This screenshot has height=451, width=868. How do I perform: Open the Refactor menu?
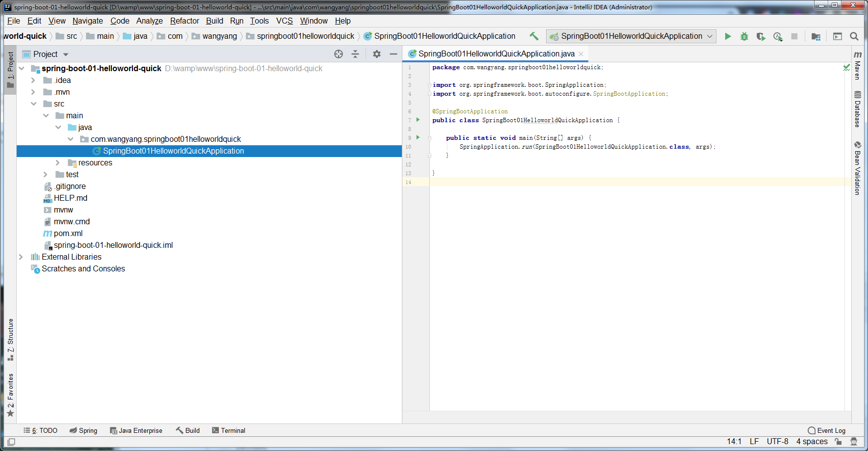184,21
